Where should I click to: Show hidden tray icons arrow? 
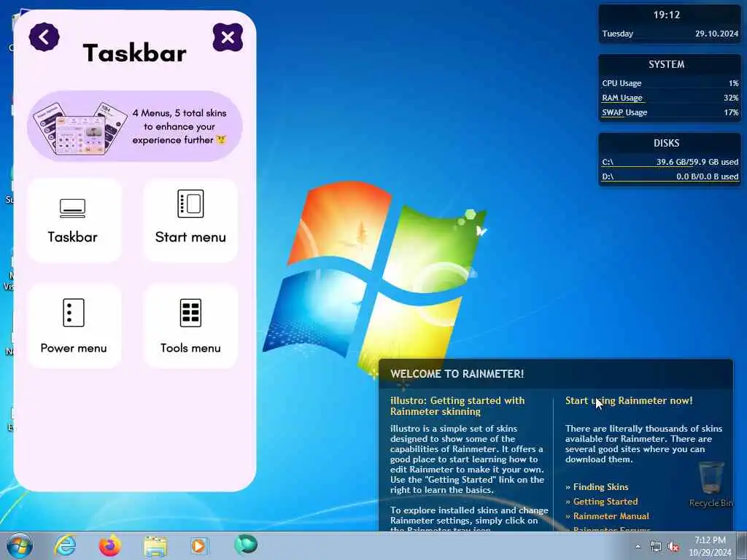coord(638,546)
